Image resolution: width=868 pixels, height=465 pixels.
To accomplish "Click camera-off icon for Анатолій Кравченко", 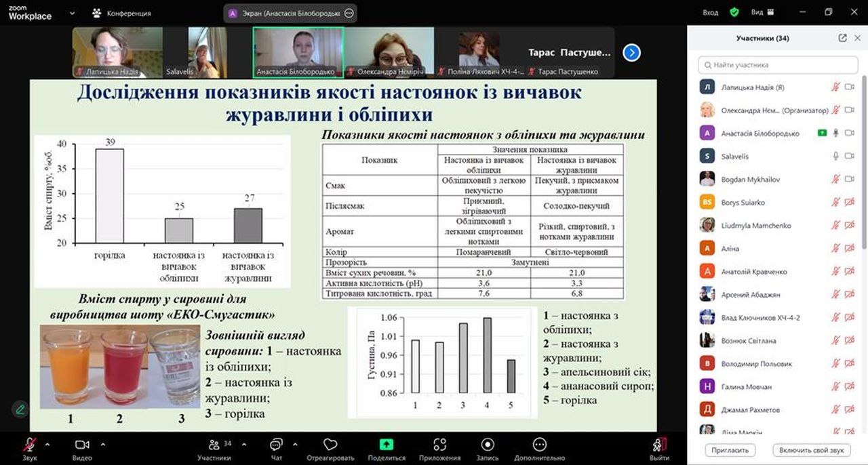I will tap(849, 272).
